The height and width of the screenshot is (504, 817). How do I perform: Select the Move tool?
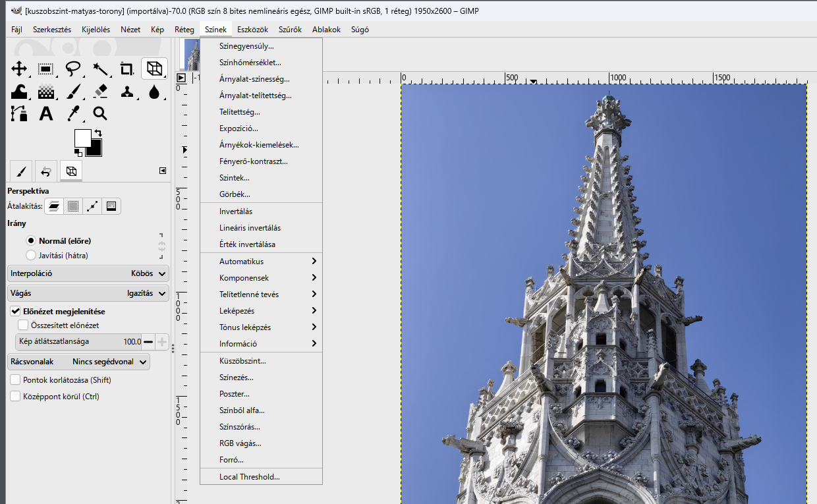tap(19, 69)
